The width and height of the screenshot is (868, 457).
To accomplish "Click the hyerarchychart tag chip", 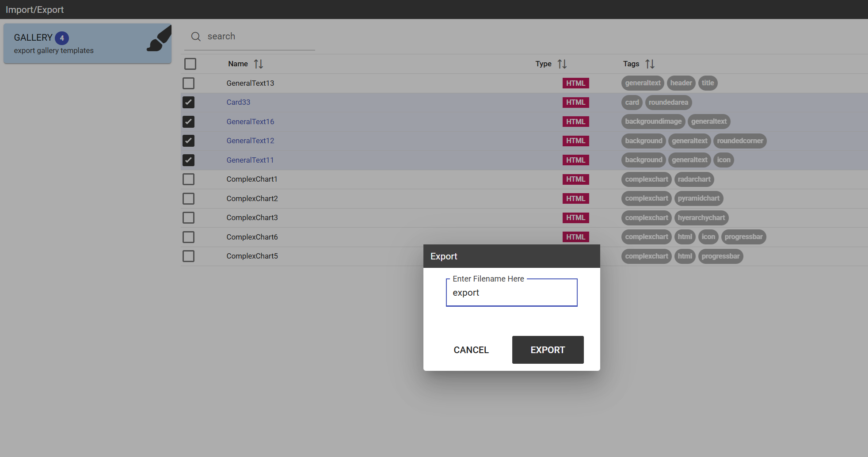I will [x=701, y=218].
